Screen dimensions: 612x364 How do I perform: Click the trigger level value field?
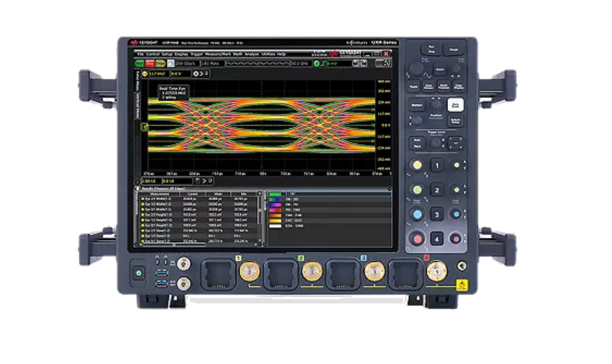(x=339, y=63)
